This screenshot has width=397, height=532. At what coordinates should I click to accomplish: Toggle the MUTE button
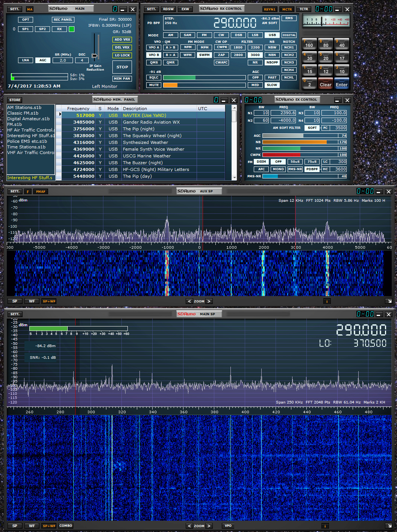pyautogui.click(x=154, y=85)
